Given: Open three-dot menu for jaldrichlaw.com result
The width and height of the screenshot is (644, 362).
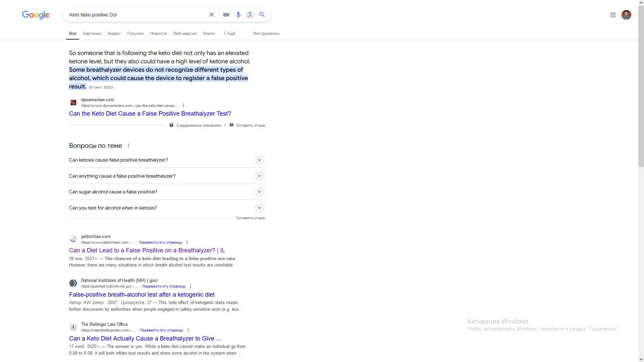Looking at the screenshot, I should [x=187, y=242].
